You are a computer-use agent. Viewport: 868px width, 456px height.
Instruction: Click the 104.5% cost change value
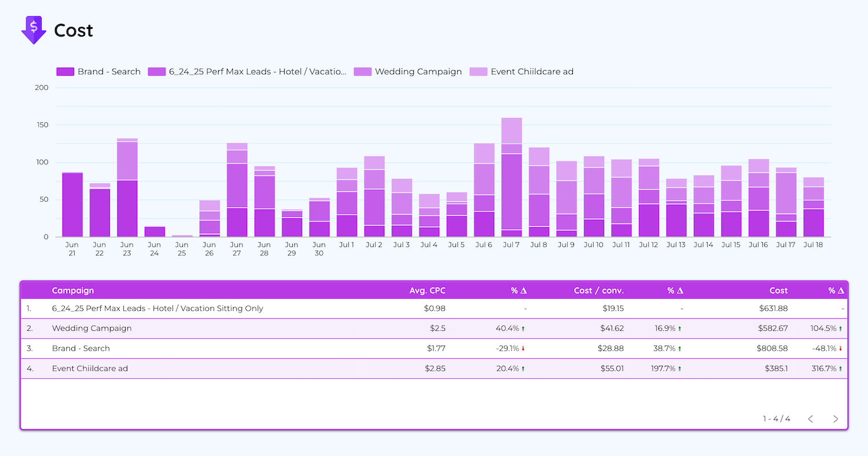point(823,328)
